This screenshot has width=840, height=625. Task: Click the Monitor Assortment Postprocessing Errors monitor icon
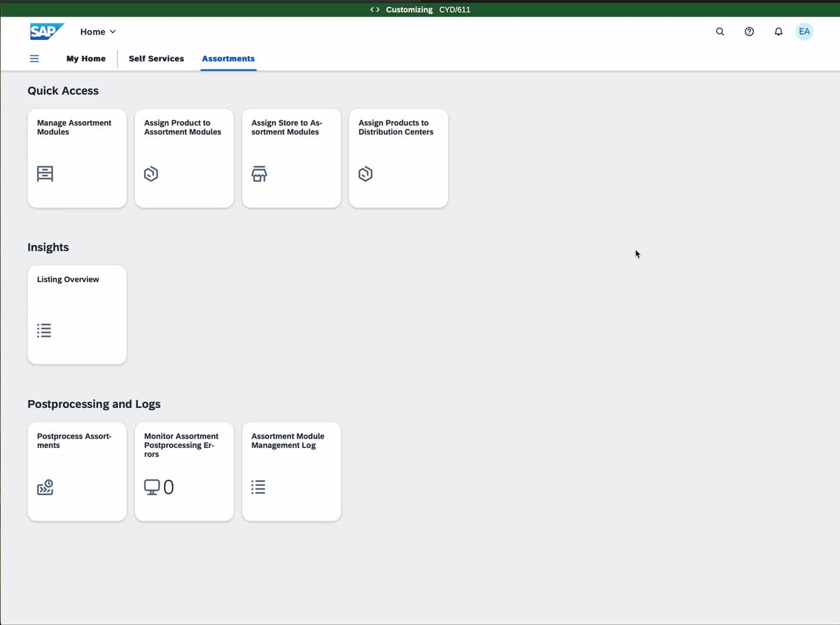click(x=153, y=486)
